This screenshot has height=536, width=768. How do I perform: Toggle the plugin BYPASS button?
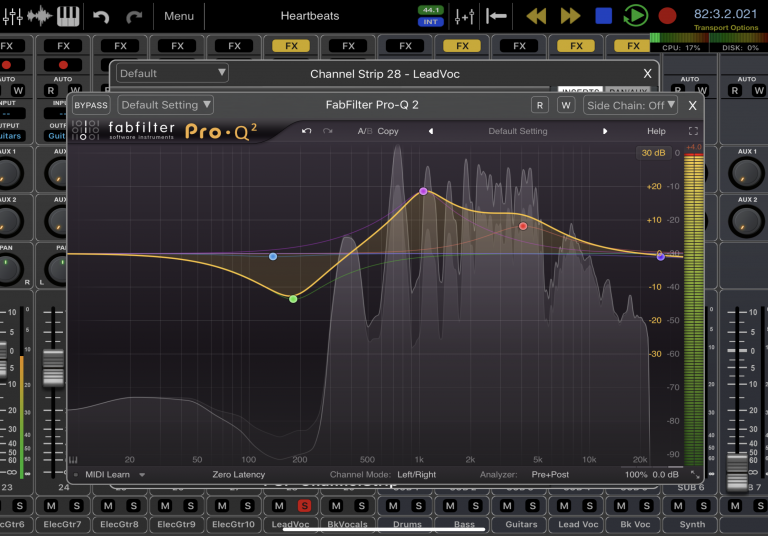coord(91,105)
